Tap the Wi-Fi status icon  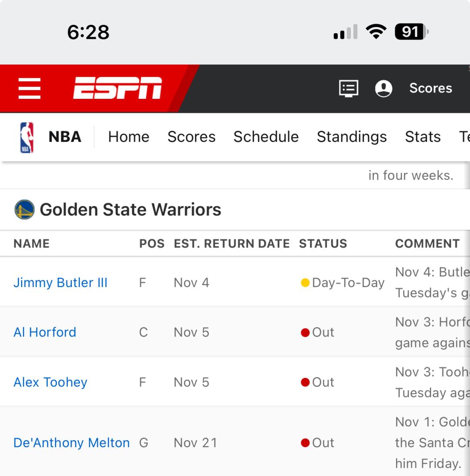coord(376,32)
